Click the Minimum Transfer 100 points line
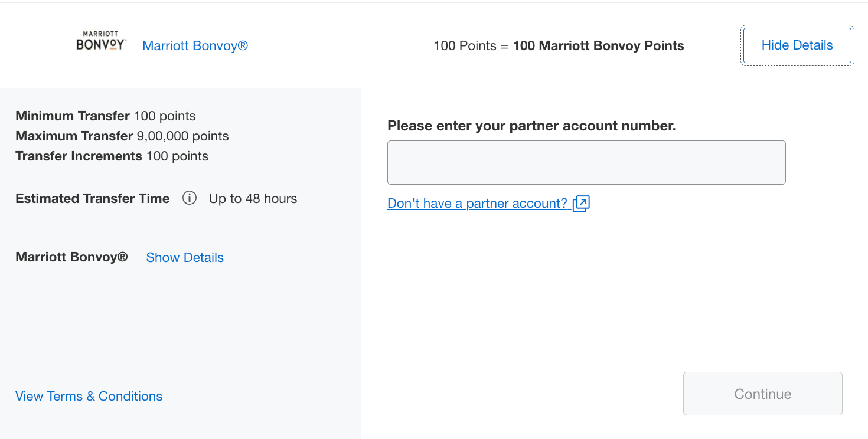The width and height of the screenshot is (868, 439). pos(106,116)
